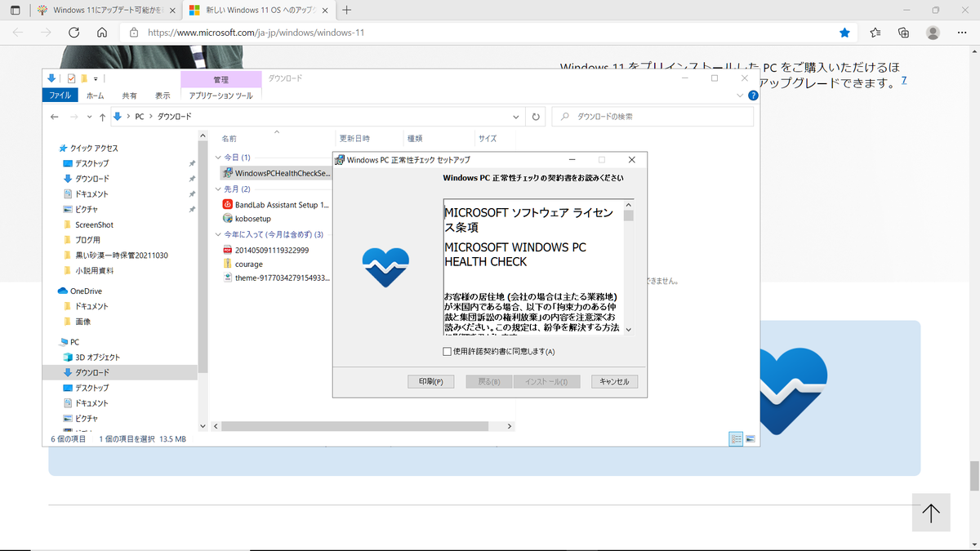Click Edge home button

coord(101,33)
